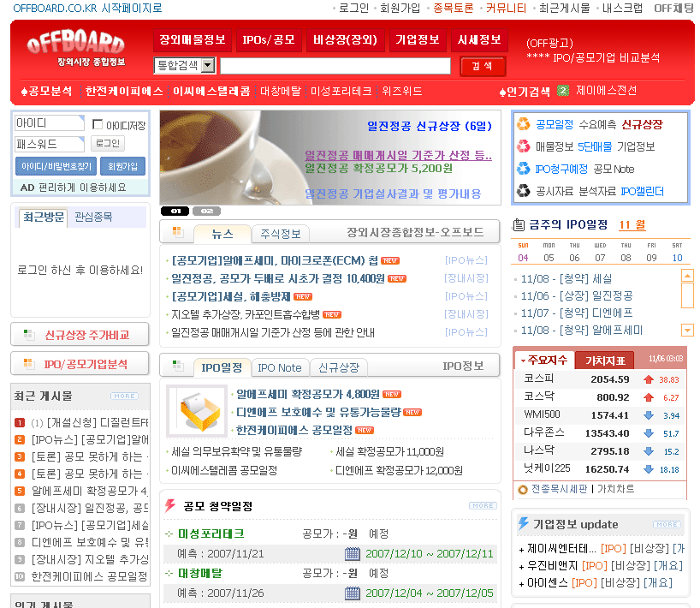Open news 지오텔 추가상장 headline
700x608 pixels.
tap(246, 314)
